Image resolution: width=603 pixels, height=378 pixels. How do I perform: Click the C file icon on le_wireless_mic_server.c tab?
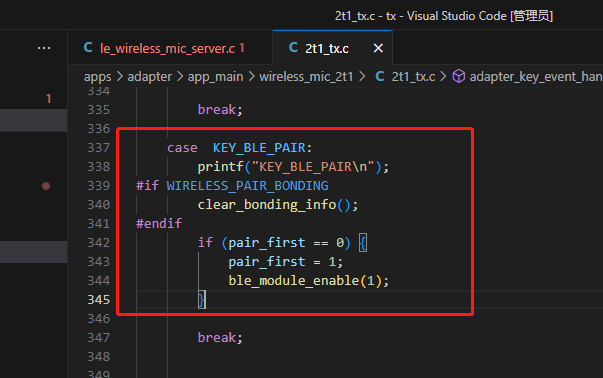point(88,48)
